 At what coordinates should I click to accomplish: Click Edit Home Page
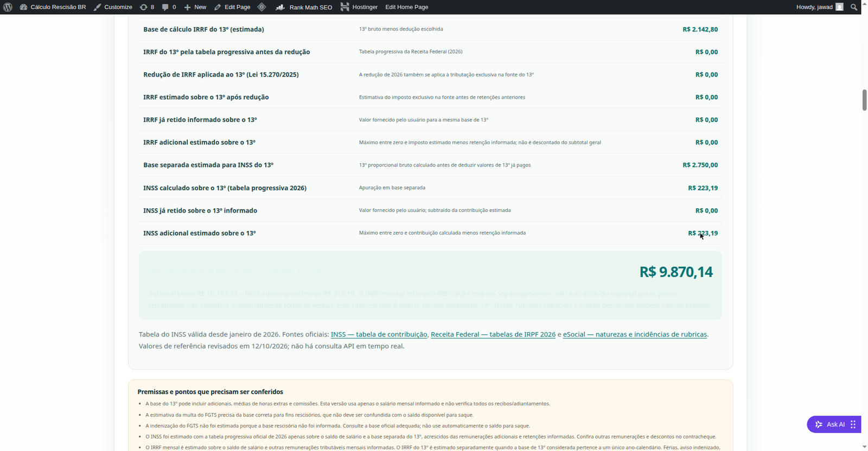[x=407, y=7]
